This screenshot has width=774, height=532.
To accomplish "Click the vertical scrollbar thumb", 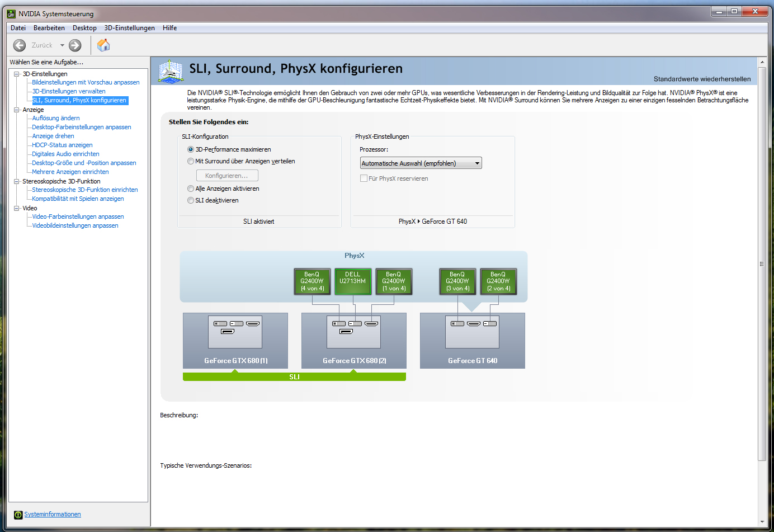I will (x=762, y=264).
